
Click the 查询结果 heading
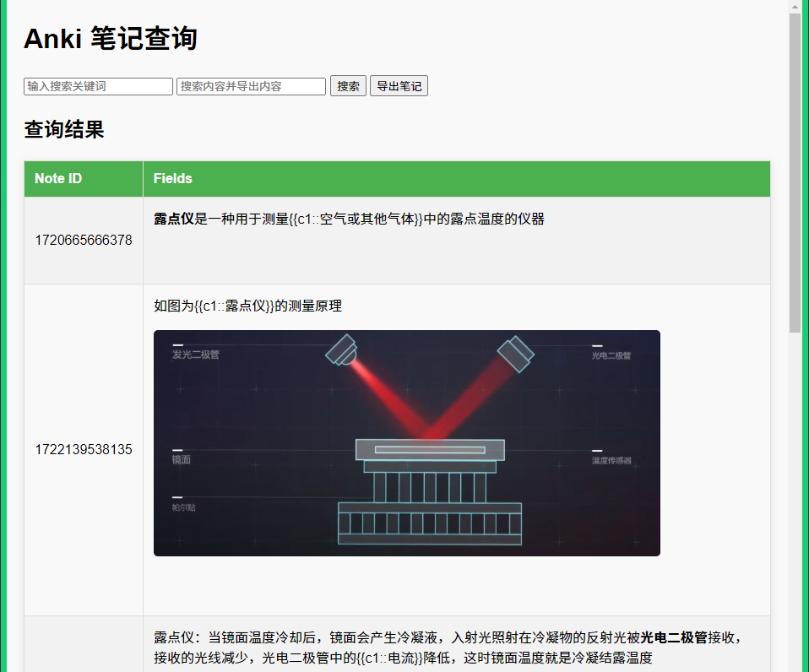click(64, 130)
